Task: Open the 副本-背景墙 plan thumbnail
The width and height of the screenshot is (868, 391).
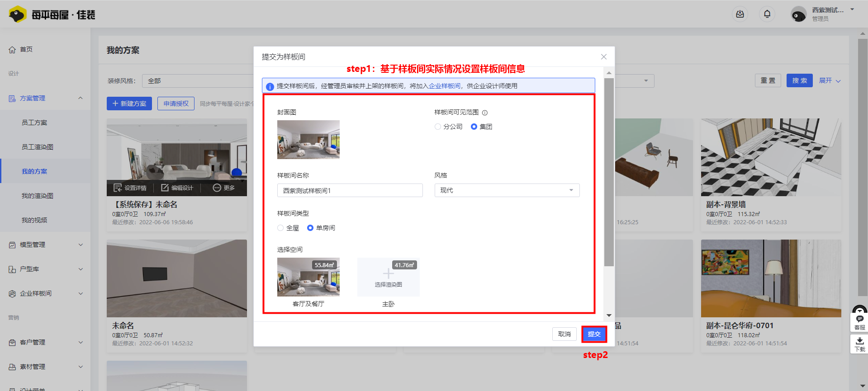Action: (x=771, y=157)
